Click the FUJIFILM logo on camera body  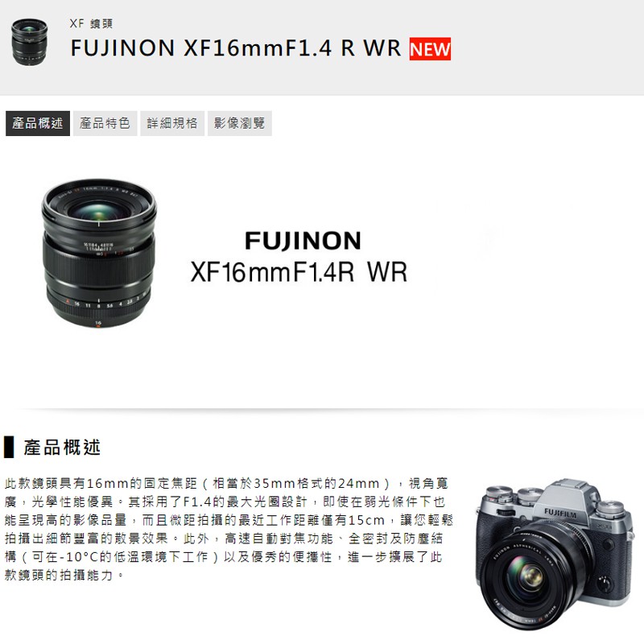click(560, 513)
